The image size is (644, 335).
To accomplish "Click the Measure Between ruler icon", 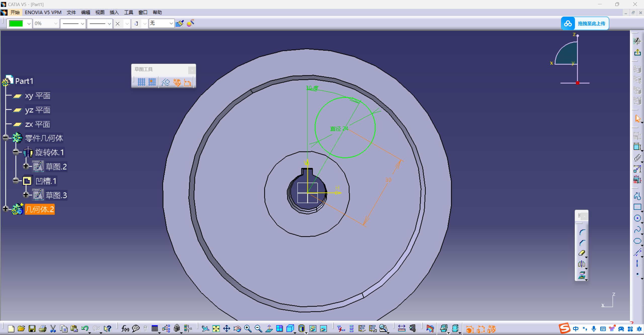I will [401, 328].
